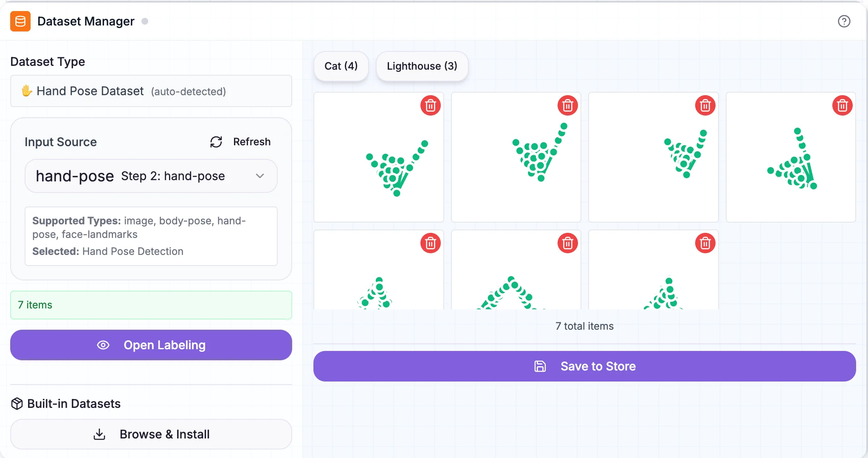Image resolution: width=868 pixels, height=458 pixels.
Task: Select the Cat (4) category tab
Action: 341,66
